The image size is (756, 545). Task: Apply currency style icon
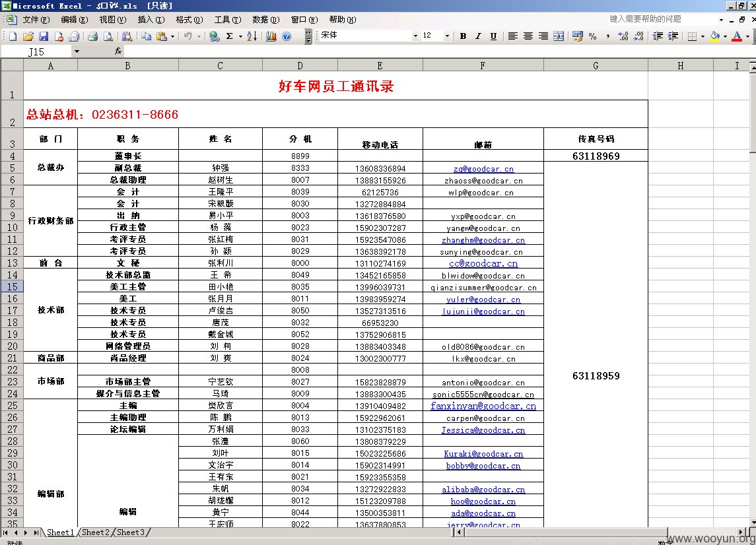pyautogui.click(x=577, y=36)
